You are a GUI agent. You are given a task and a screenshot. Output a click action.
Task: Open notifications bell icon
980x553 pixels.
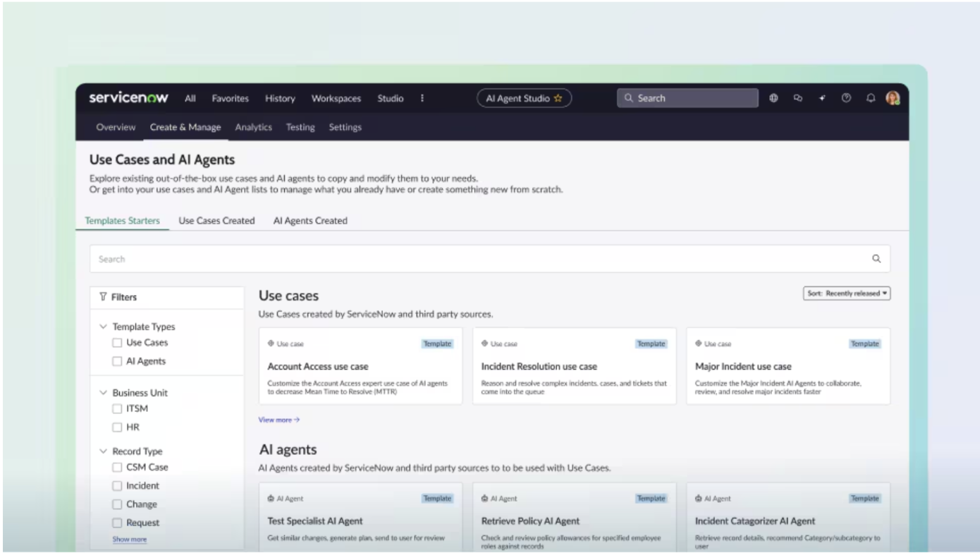pos(871,99)
